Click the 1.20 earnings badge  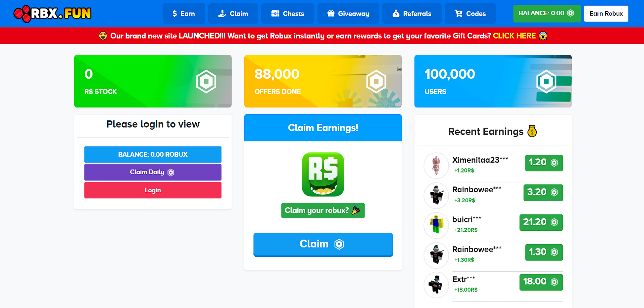[x=544, y=163]
